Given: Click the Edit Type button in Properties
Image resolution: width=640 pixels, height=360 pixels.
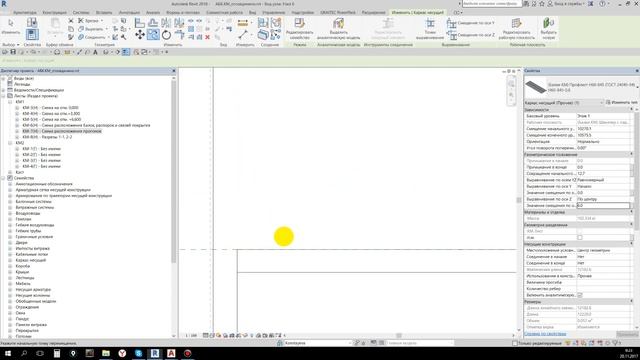Looking at the screenshot, I should [622, 102].
